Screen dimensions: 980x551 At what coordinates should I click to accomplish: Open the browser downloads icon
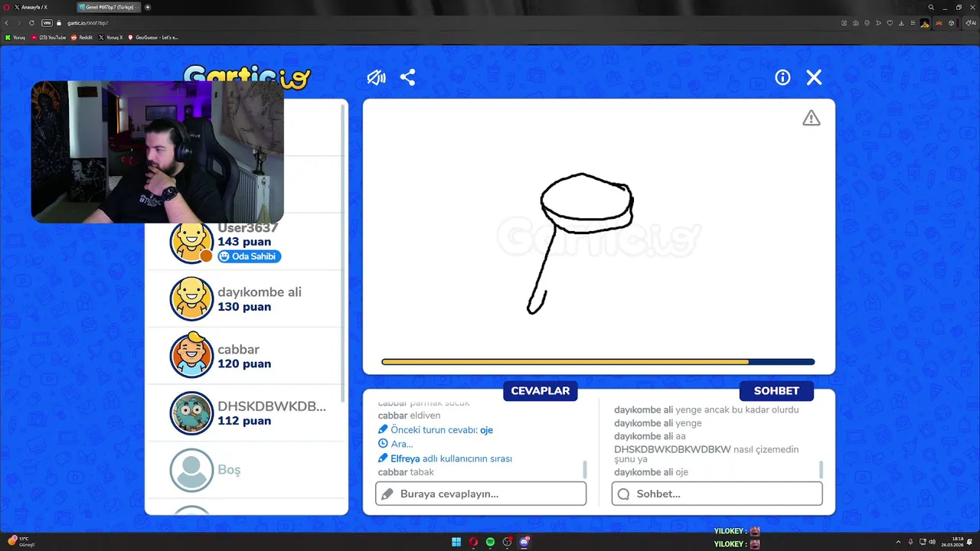tap(901, 23)
